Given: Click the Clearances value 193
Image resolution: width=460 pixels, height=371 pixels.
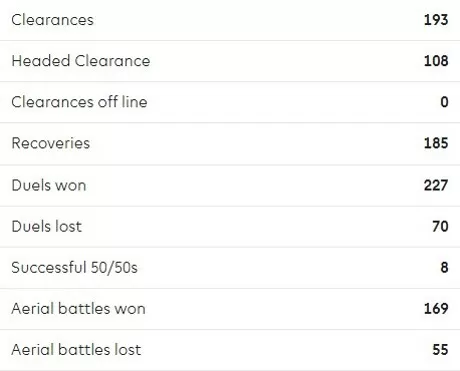Looking at the screenshot, I should click(x=436, y=20).
